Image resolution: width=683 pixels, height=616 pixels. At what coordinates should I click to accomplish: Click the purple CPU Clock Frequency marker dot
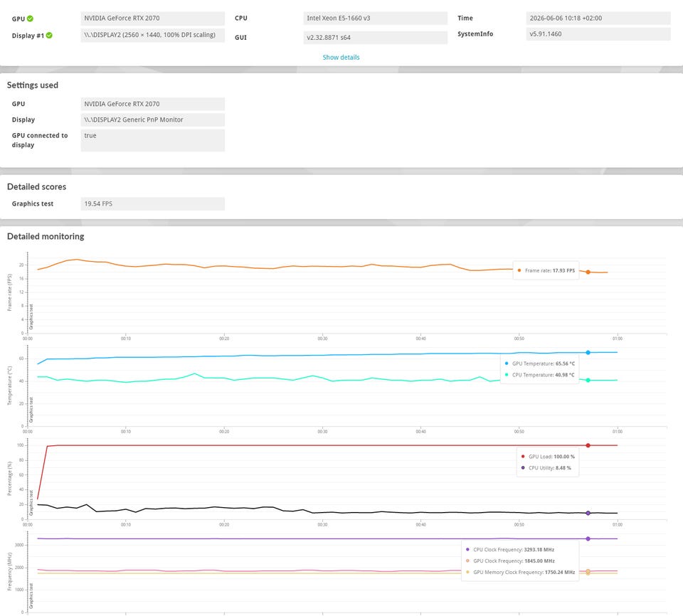click(x=588, y=539)
